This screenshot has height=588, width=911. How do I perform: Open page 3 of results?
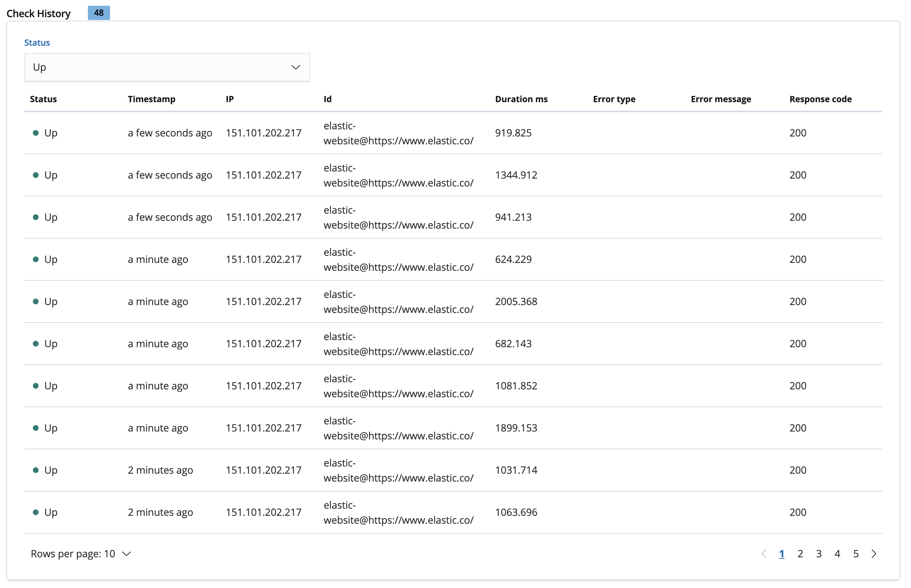pos(818,554)
